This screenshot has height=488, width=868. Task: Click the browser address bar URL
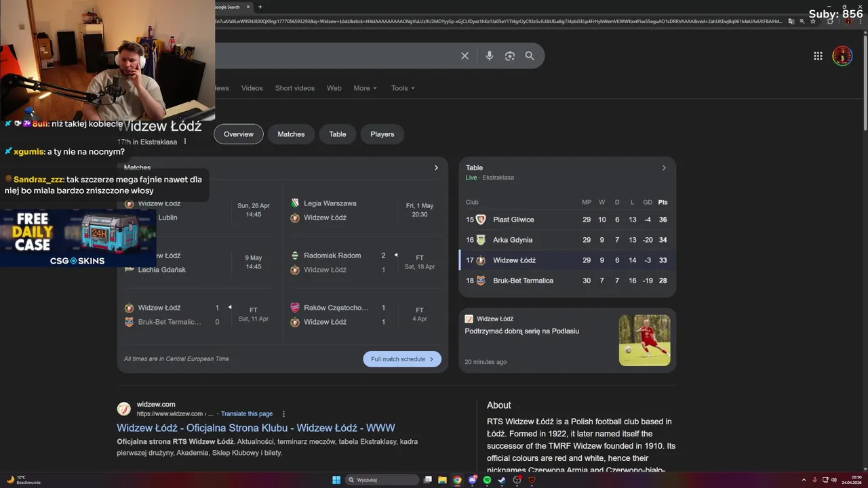point(498,21)
